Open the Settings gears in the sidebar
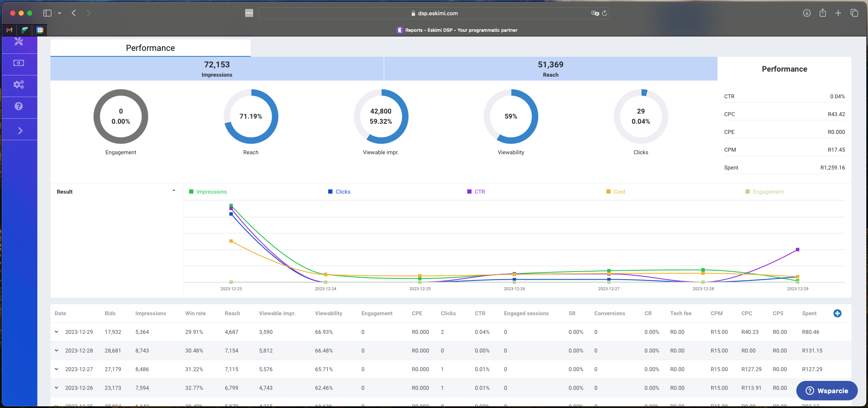This screenshot has width=868, height=408. tap(19, 85)
